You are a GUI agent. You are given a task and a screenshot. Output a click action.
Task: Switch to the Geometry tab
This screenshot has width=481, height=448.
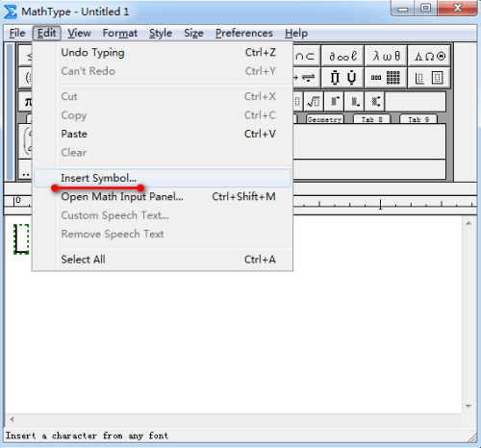point(324,119)
